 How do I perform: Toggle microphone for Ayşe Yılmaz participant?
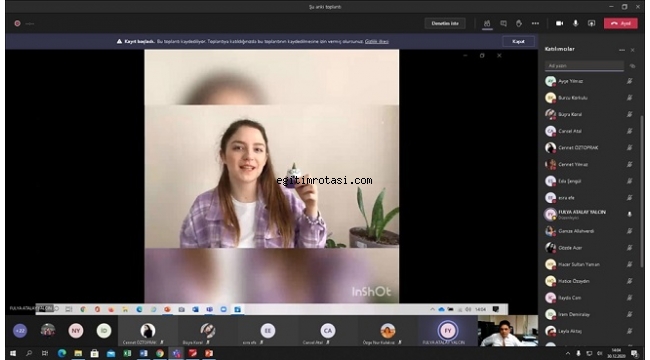[629, 81]
